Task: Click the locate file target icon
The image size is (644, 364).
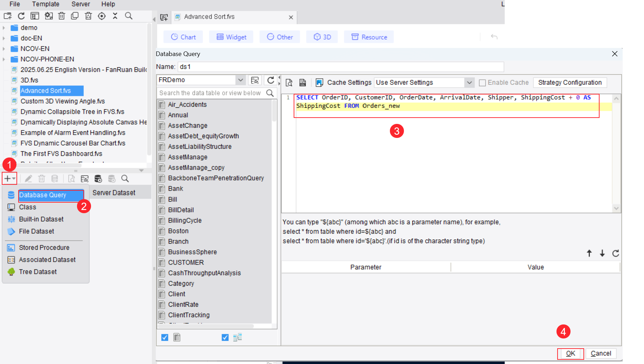Action: tap(102, 16)
